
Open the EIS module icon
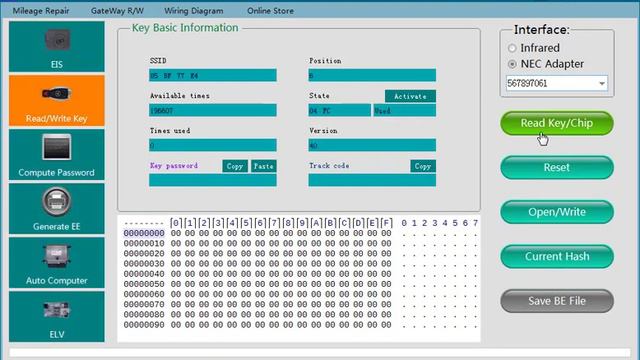coord(57,47)
